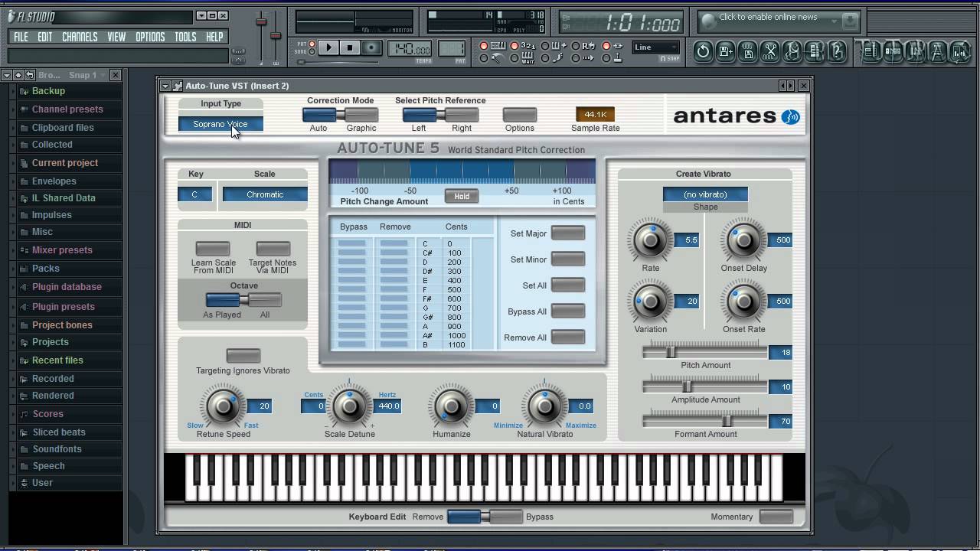Open vibrato Shape (no vibrato) dropdown
This screenshot has height=551, width=980.
click(705, 194)
